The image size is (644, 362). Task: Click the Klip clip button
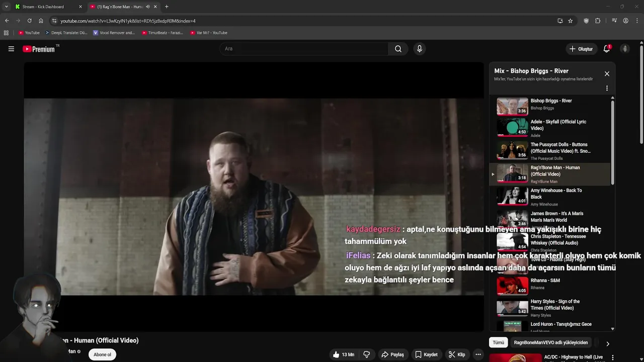pyautogui.click(x=457, y=354)
